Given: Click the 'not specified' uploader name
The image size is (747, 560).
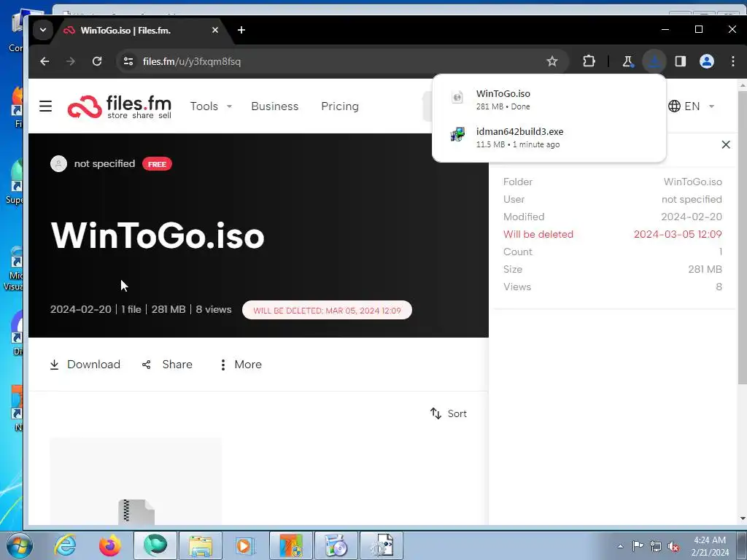Looking at the screenshot, I should [104, 164].
